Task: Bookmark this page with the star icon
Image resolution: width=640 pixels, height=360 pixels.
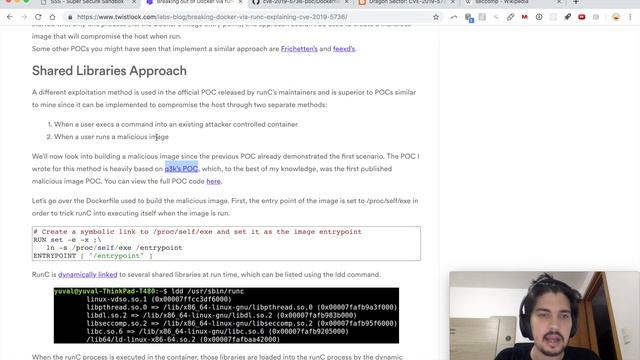Action: pyautogui.click(x=436, y=17)
